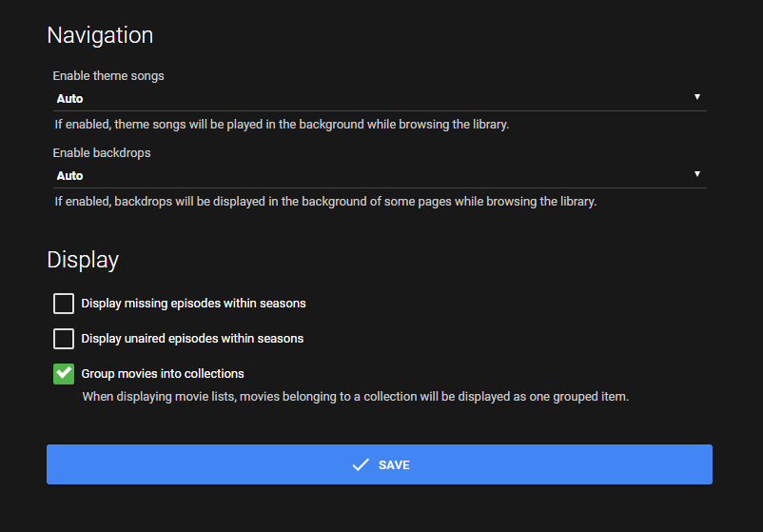The image size is (763, 532).
Task: Open the 'Auto' value under Enable backdrops
Action: [x=70, y=176]
